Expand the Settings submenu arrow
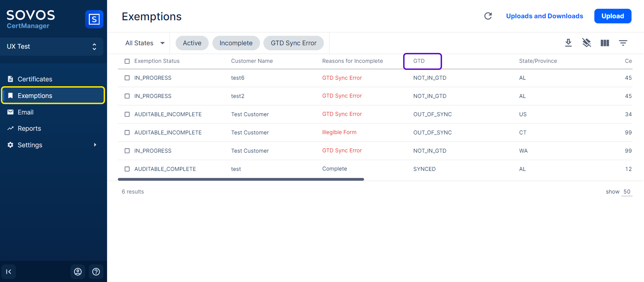The image size is (644, 282). 95,145
